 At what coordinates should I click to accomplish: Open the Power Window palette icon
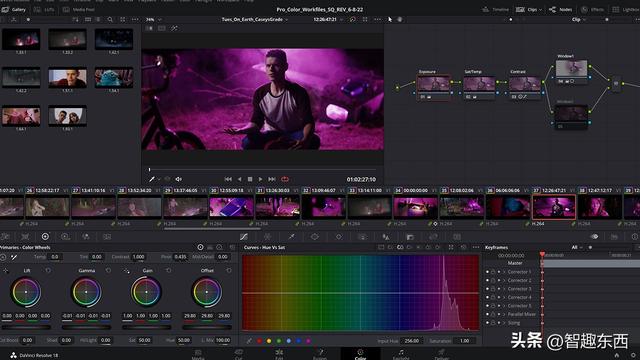point(315,237)
